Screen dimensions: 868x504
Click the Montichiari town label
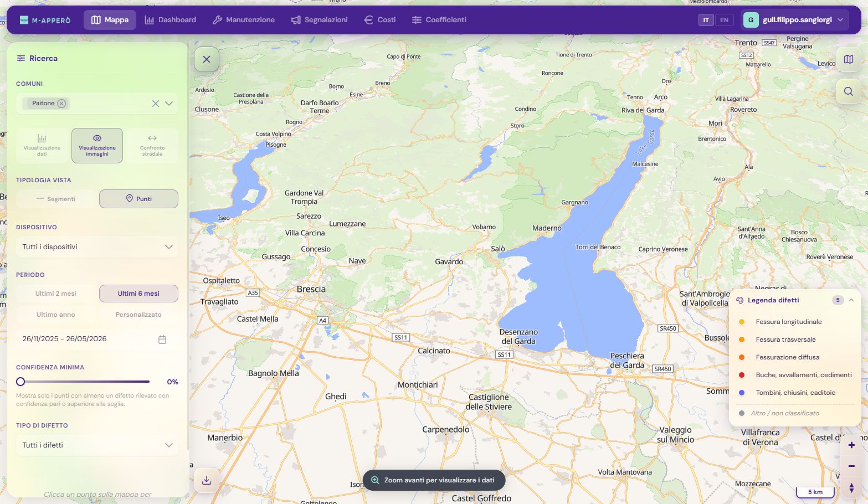click(x=418, y=385)
